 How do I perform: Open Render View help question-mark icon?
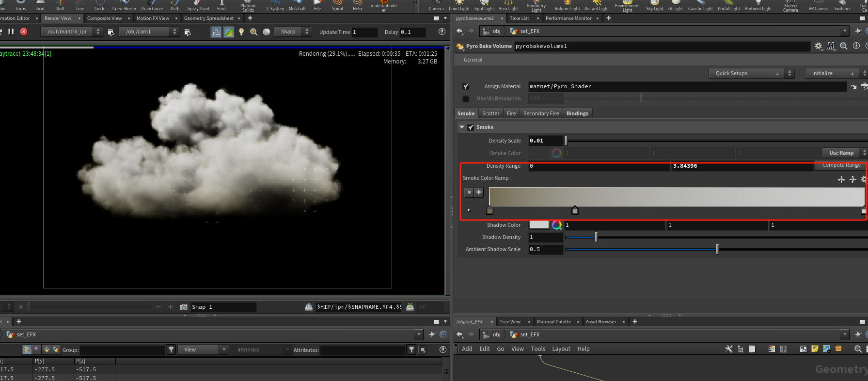(x=442, y=32)
